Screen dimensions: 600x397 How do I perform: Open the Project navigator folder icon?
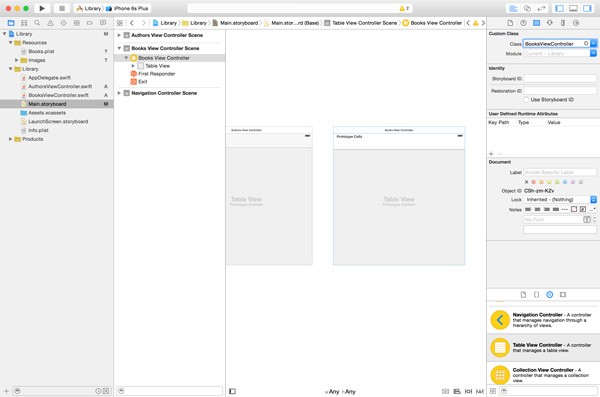coord(11,23)
